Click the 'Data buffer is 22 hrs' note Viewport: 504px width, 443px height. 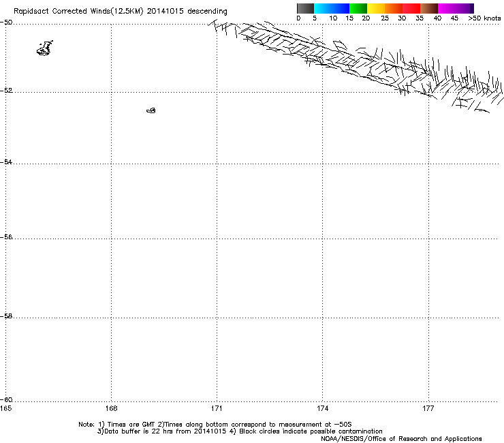click(x=137, y=431)
